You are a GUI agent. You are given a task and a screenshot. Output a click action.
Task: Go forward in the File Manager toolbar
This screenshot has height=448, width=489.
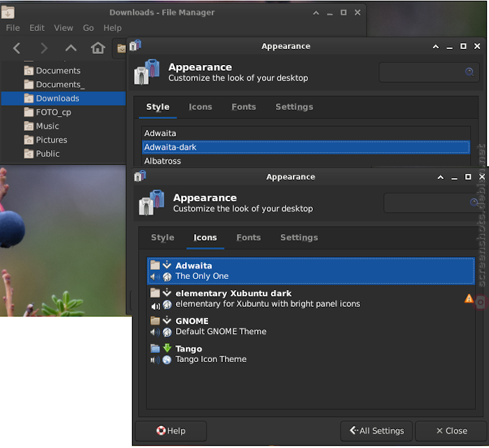pos(44,48)
